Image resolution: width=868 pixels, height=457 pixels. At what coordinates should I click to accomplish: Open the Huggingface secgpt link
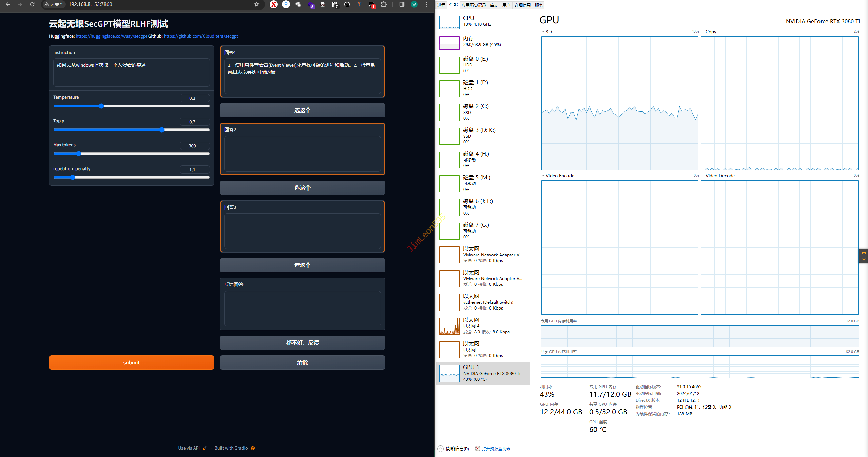[111, 36]
